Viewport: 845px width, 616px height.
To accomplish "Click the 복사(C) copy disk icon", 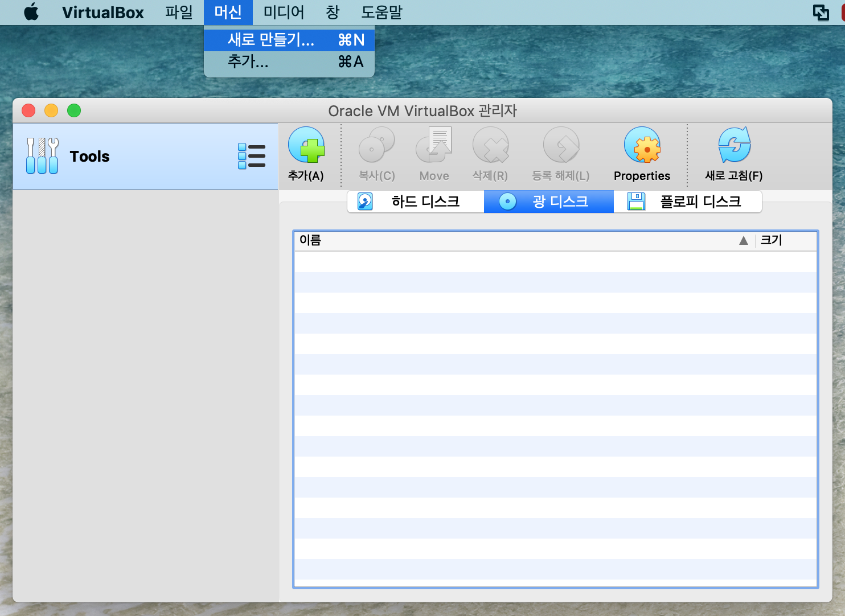I will [x=376, y=146].
